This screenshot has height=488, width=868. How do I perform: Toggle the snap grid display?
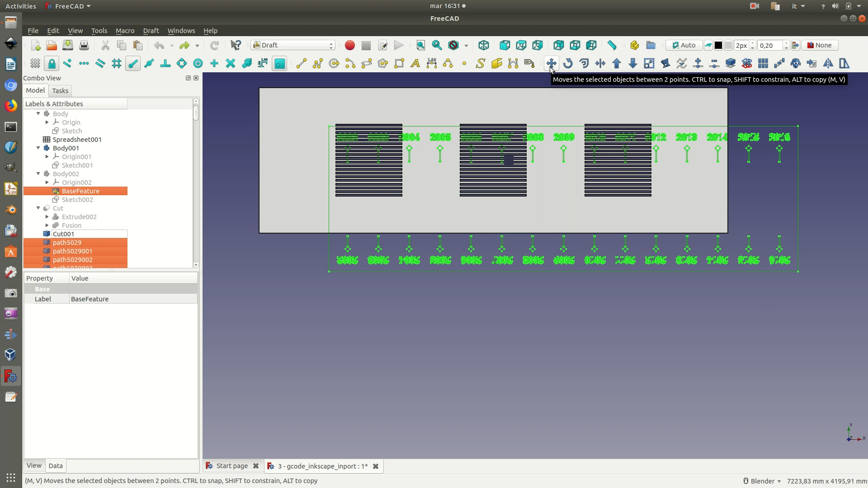point(35,64)
